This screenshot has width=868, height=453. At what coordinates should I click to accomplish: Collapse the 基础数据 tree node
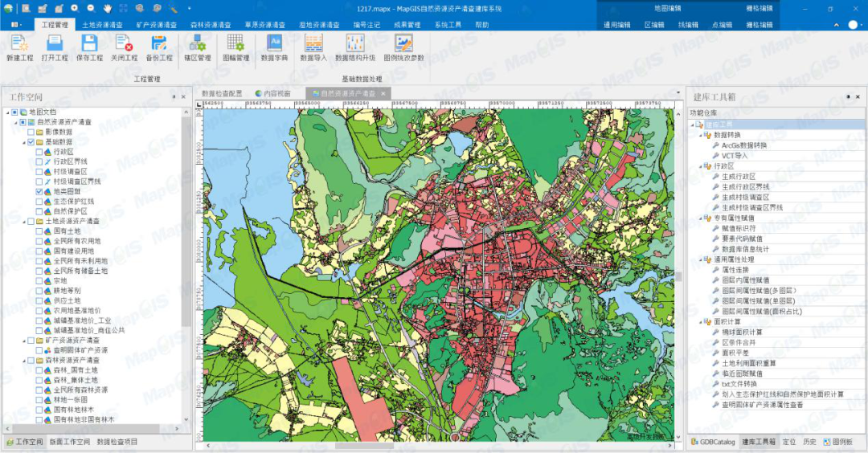tap(24, 142)
